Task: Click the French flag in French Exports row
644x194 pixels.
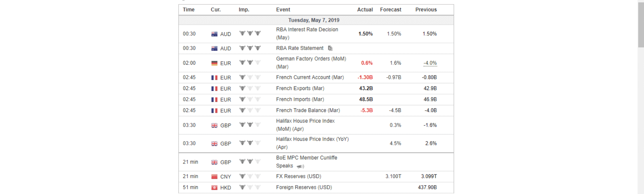Action: click(214, 89)
